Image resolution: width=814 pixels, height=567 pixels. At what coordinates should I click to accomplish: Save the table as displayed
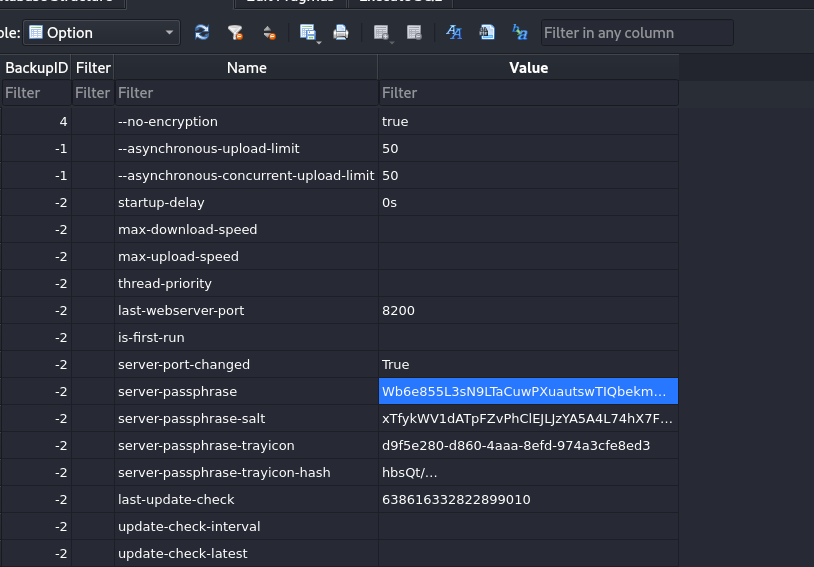point(307,33)
